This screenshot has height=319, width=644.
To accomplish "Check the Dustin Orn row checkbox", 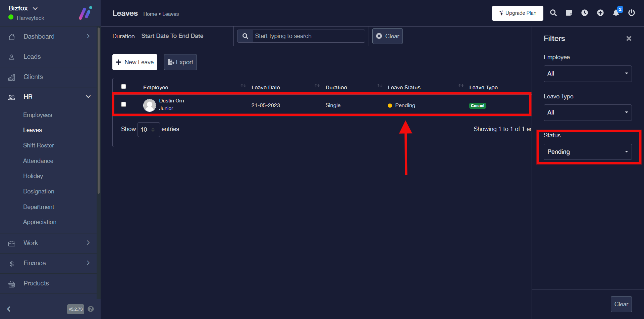I will pos(124,104).
